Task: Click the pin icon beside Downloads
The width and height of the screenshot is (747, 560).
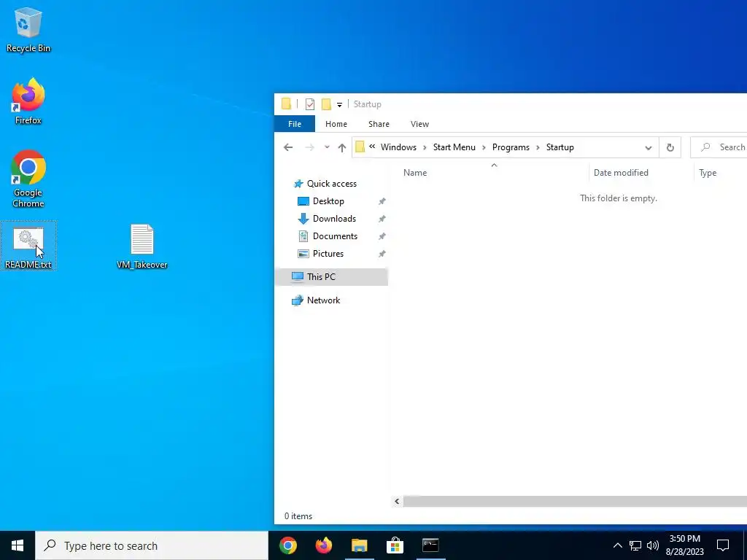Action: [x=382, y=219]
